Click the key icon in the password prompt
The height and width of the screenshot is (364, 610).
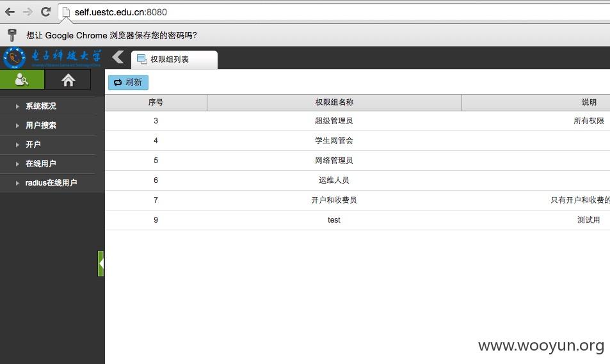point(12,35)
